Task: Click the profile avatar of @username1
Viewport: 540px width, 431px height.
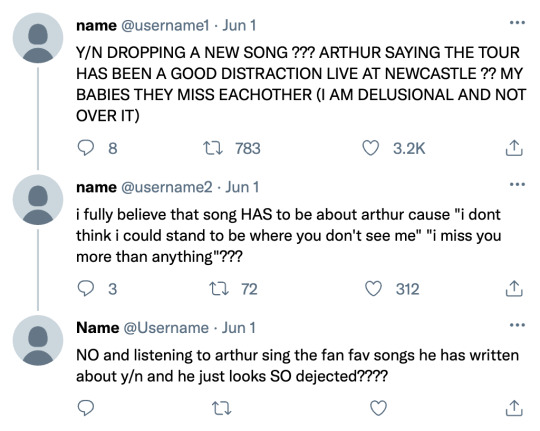Action: pos(38,38)
